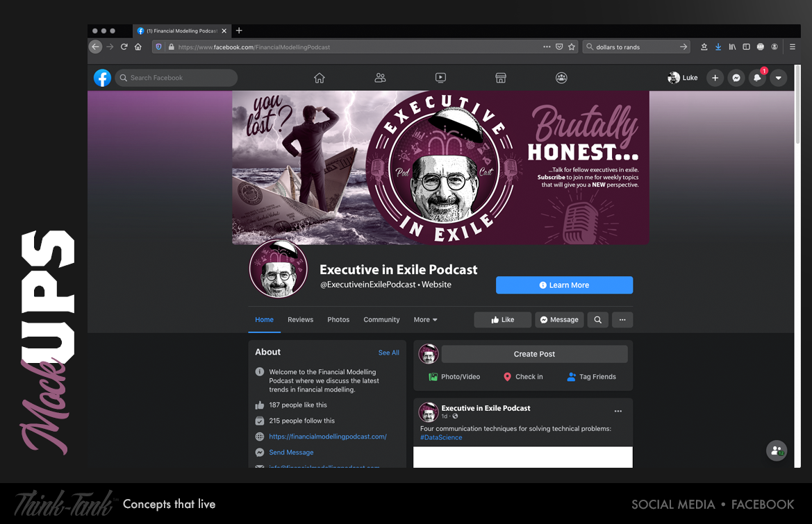This screenshot has width=812, height=524.
Task: Click the Pocket save icon
Action: point(559,47)
